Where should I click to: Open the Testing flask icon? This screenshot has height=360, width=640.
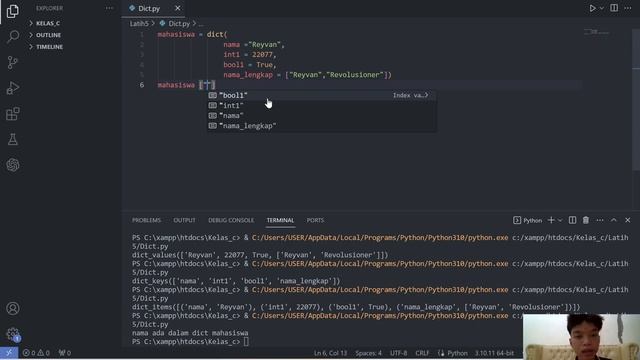(x=13, y=139)
